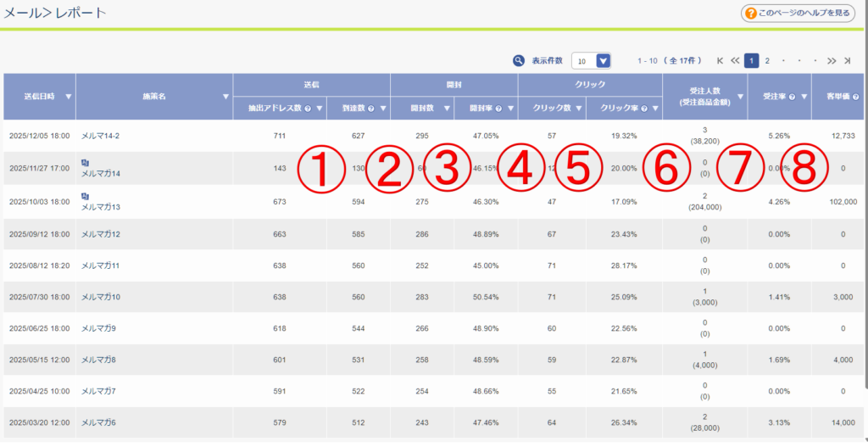
Task: Open the 送信日時 column sort arrow
Action: [x=68, y=97]
